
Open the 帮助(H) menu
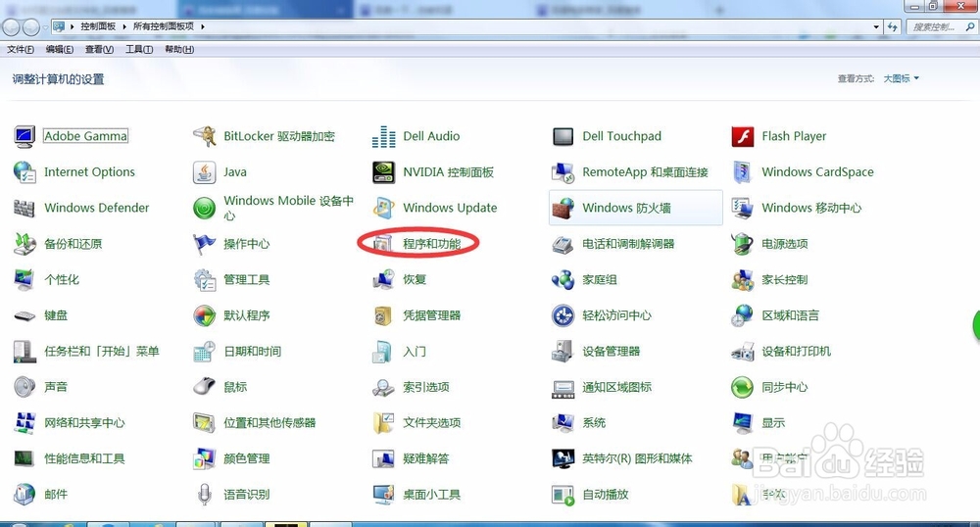coord(179,49)
